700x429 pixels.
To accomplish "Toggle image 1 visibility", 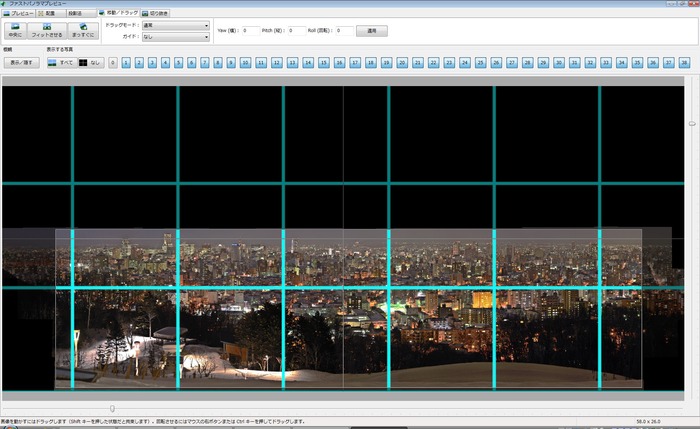I will pos(126,62).
